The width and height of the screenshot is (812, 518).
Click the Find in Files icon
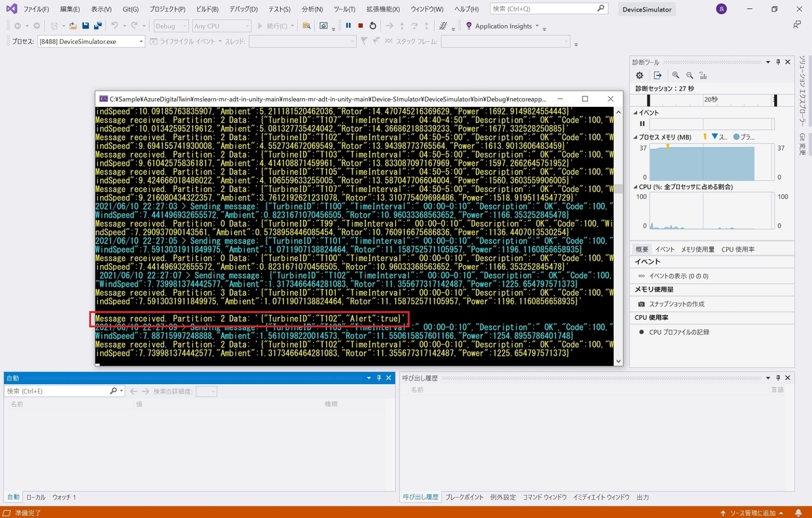point(307,26)
